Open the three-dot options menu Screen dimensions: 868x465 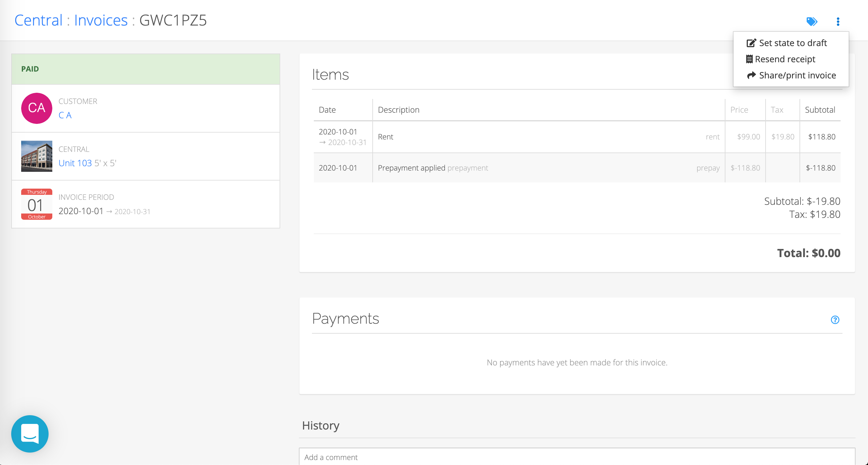(838, 21)
